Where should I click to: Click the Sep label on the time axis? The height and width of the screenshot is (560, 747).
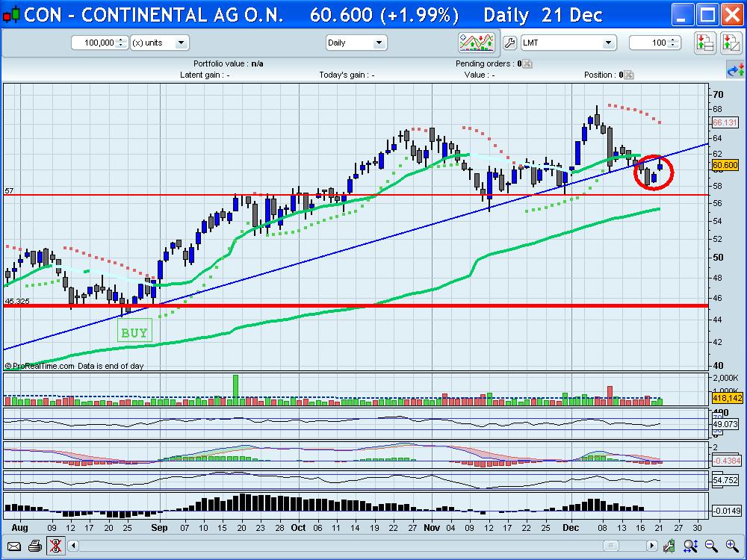tap(159, 528)
